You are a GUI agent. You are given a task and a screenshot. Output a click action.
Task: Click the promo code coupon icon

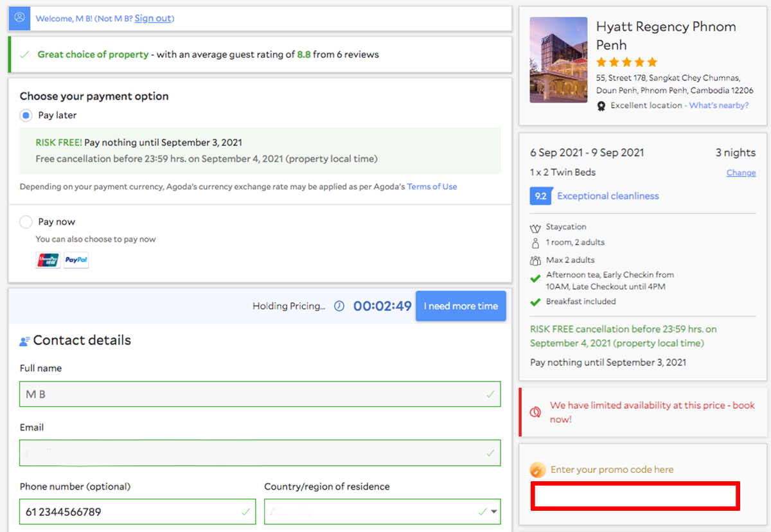(x=538, y=470)
